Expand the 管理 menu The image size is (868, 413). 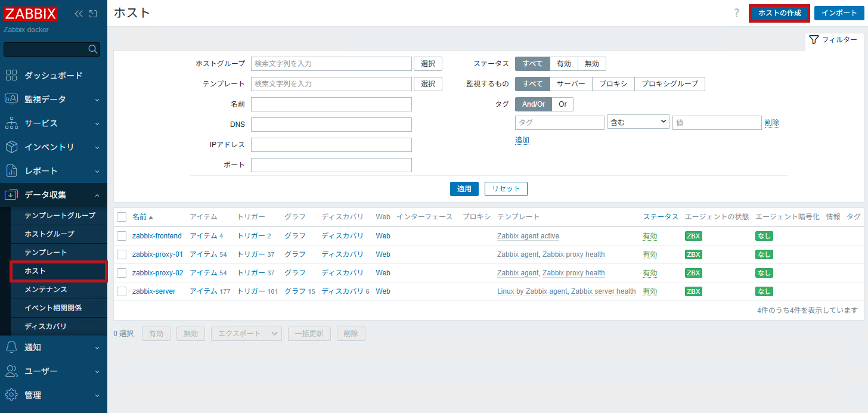click(54, 395)
